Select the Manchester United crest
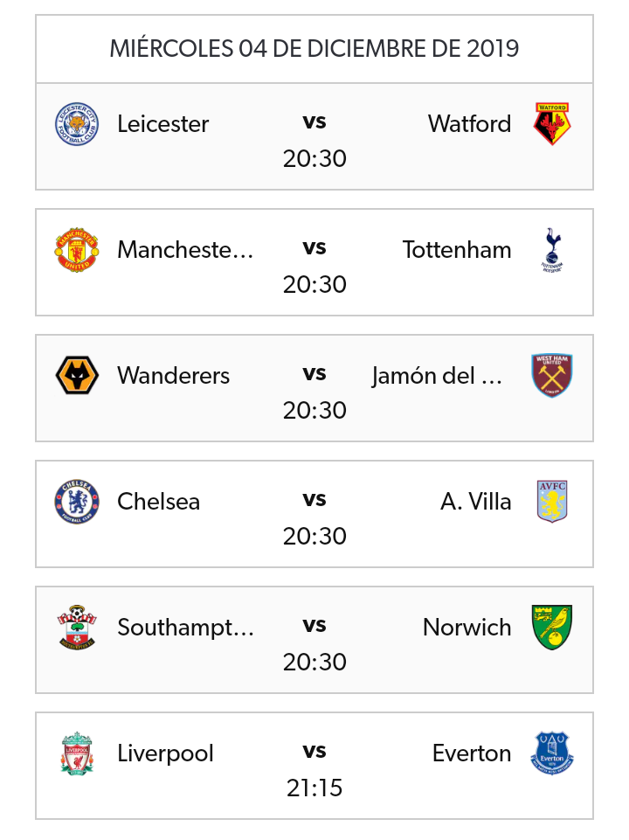 [x=77, y=249]
